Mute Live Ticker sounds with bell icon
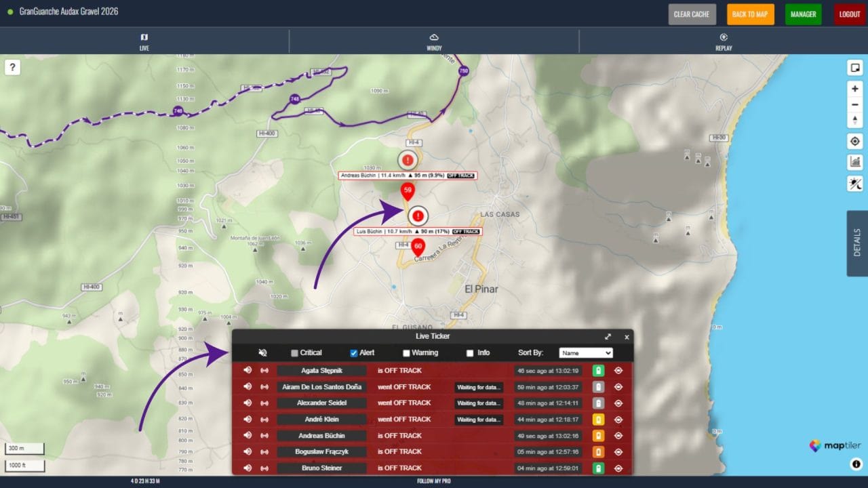 262,353
